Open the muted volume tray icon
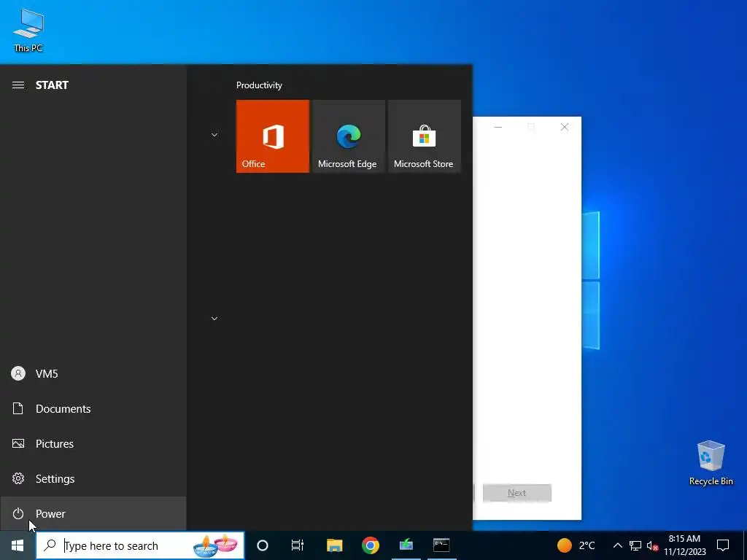Screen dimensions: 747x560 [653, 545]
